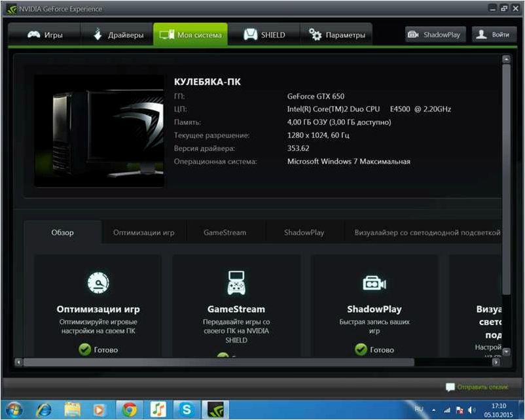Switch to the Драйверы tab
Image resolution: width=525 pixels, height=420 pixels.
click(118, 35)
